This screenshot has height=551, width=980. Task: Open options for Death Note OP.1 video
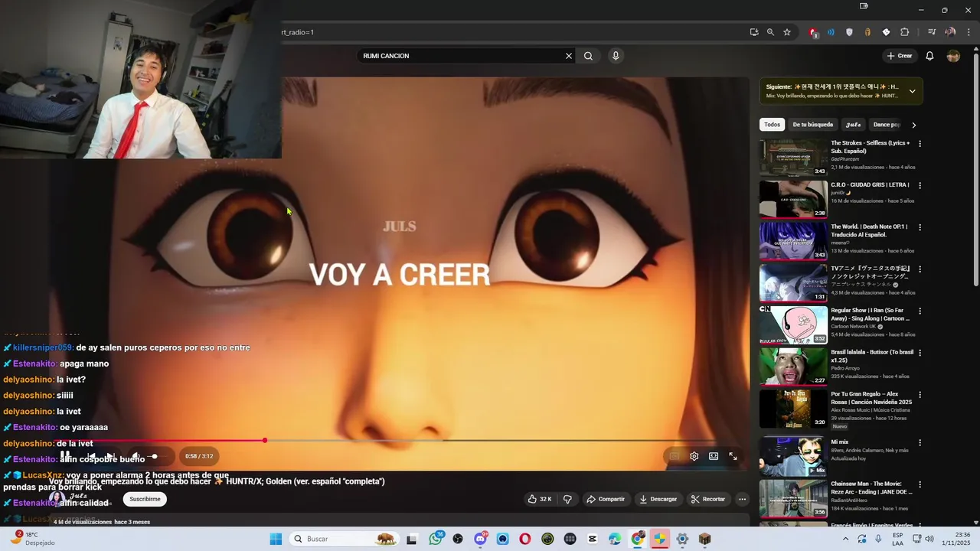[920, 228]
